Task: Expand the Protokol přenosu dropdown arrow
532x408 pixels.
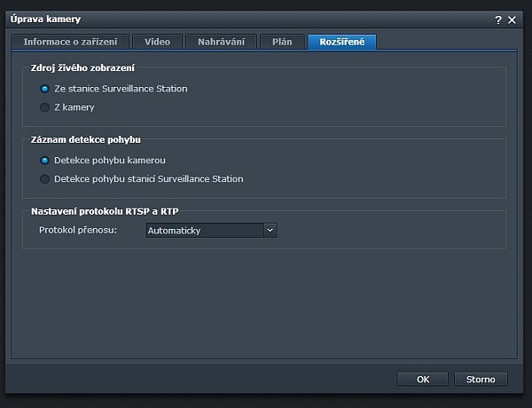Action: 270,230
